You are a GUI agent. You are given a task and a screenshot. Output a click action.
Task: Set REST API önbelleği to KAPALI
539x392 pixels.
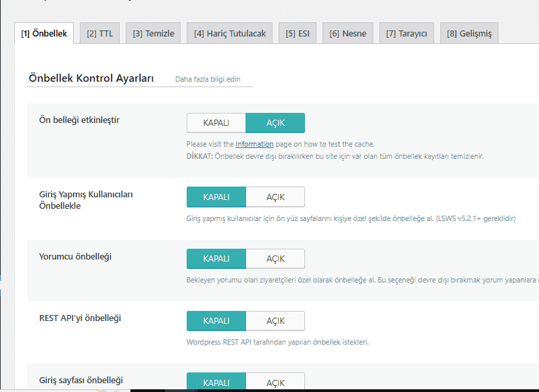point(216,321)
